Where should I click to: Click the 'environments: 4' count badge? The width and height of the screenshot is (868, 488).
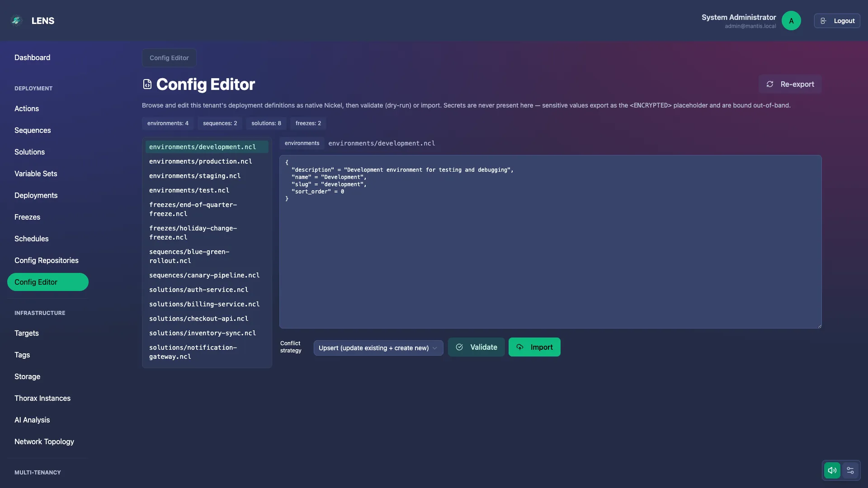168,123
